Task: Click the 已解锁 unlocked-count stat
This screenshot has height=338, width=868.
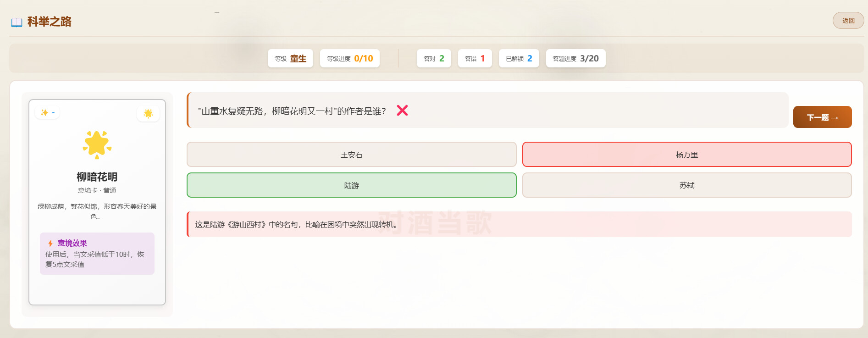Action: pyautogui.click(x=519, y=58)
